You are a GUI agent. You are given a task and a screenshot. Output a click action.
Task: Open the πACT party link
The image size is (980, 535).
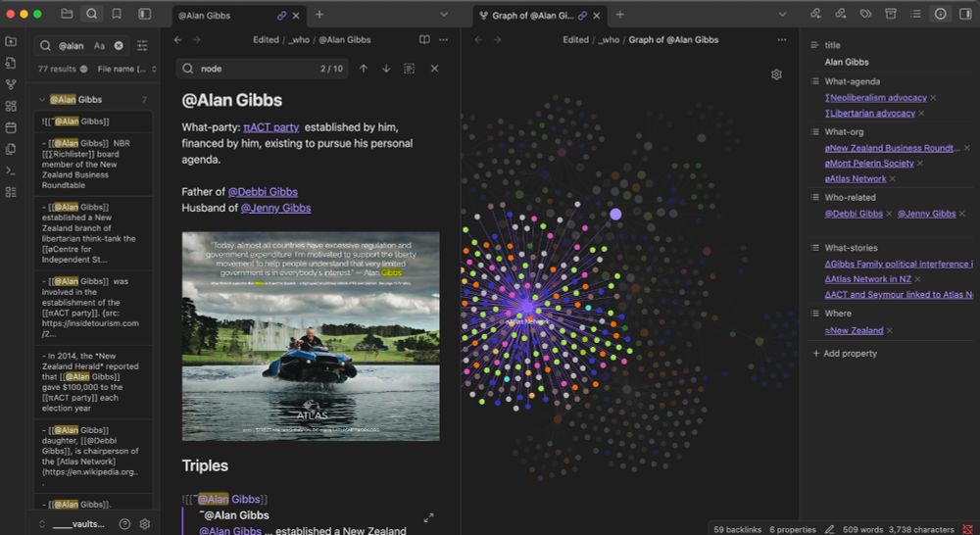click(271, 127)
